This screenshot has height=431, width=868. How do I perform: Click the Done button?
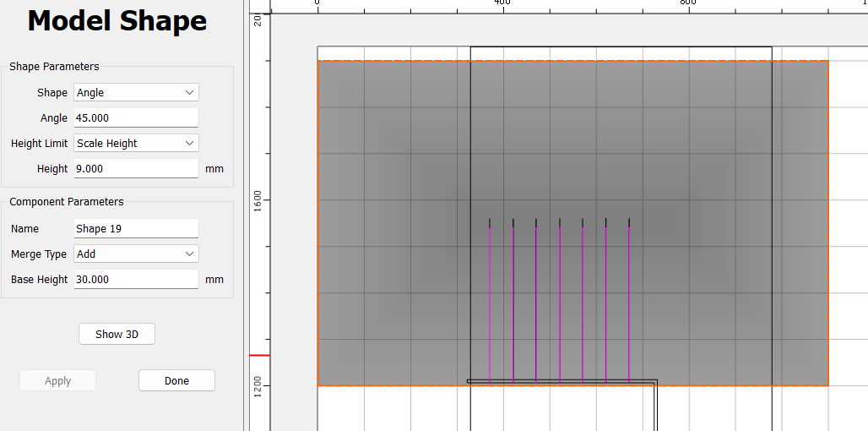point(176,380)
